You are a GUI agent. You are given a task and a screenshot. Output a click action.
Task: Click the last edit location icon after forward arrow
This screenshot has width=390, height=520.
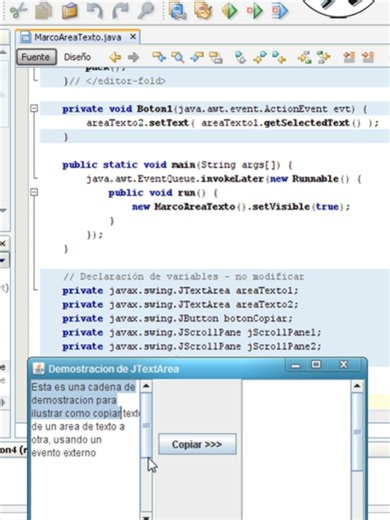[159, 57]
